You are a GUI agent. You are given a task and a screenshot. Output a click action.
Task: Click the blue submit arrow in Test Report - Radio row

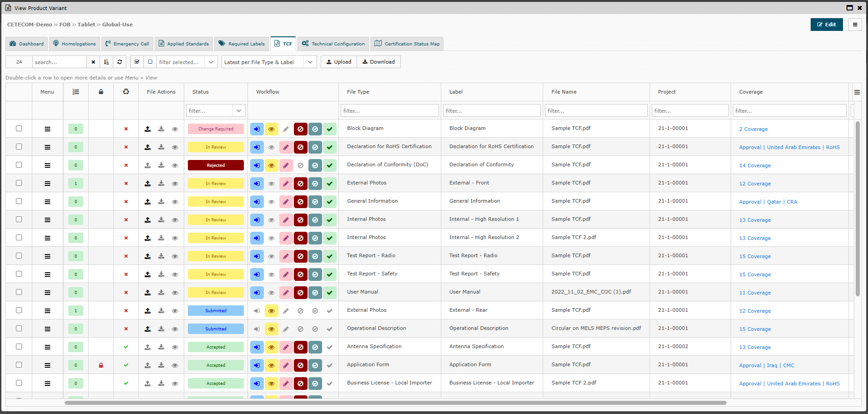pyautogui.click(x=257, y=256)
